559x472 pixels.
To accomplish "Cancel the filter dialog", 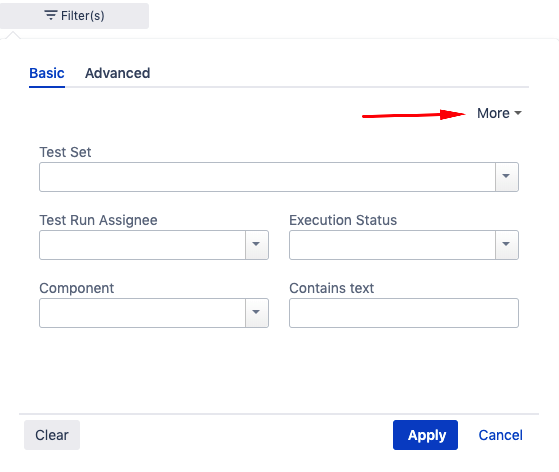I will point(500,435).
